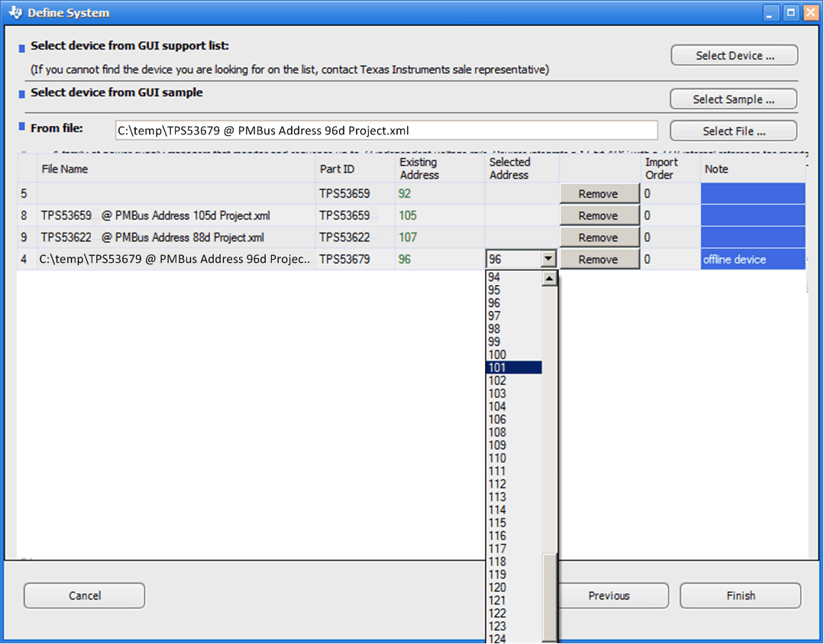Collapse the Selected Address dropdown arrow
Viewport: 824px width, 644px height.
tap(548, 260)
